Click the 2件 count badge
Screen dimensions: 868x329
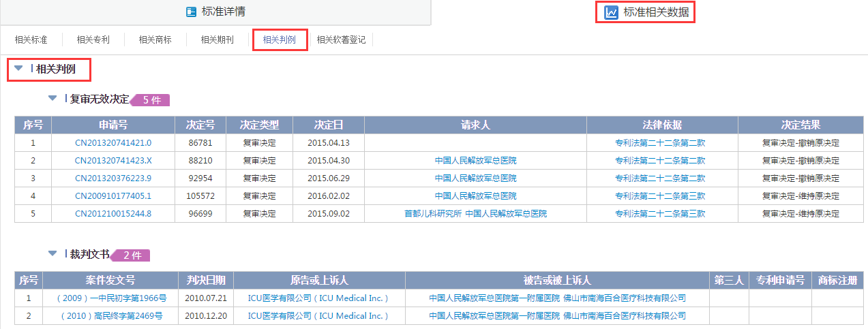pos(132,255)
